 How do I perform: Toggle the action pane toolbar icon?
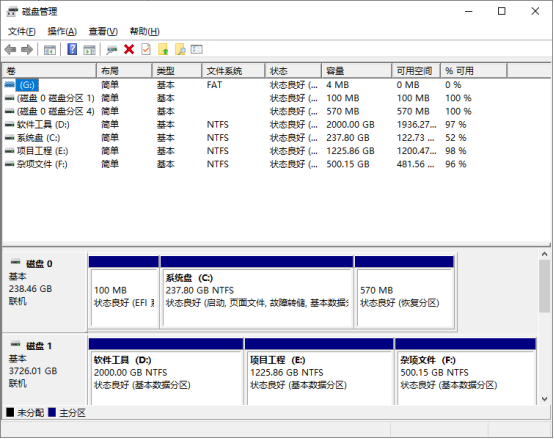click(89, 50)
